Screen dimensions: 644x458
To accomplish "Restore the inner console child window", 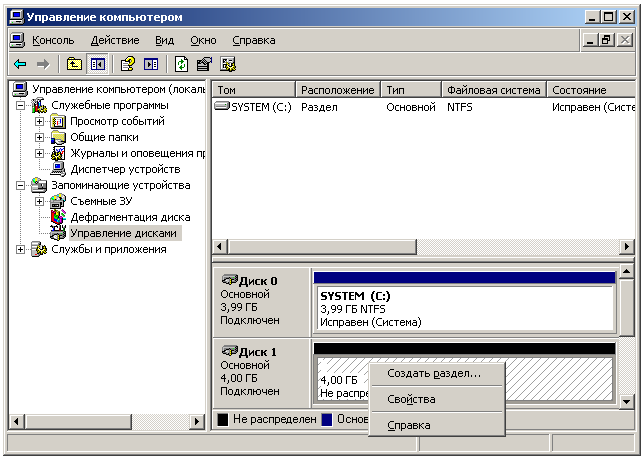I will pos(607,40).
